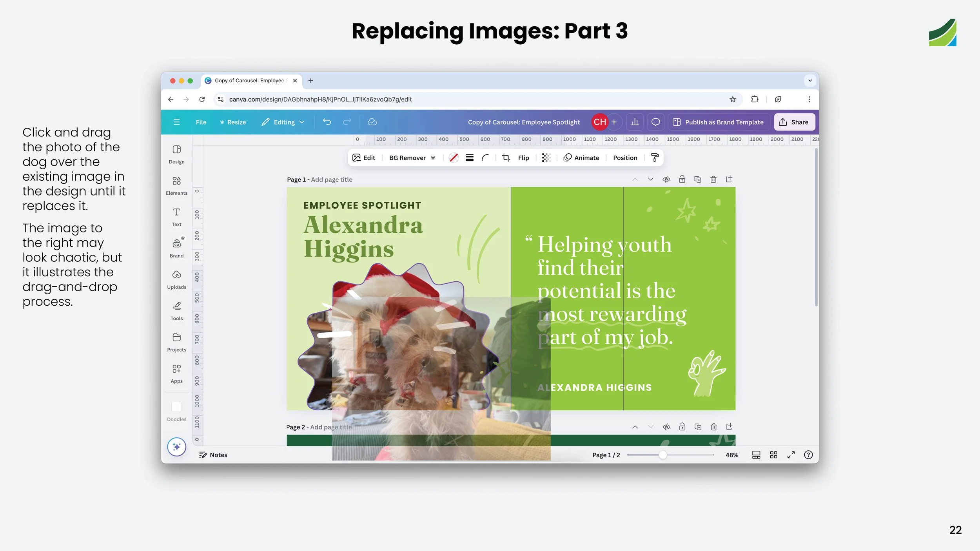Delete Page 1 with trash icon
Image resolution: width=980 pixels, height=551 pixels.
[713, 179]
